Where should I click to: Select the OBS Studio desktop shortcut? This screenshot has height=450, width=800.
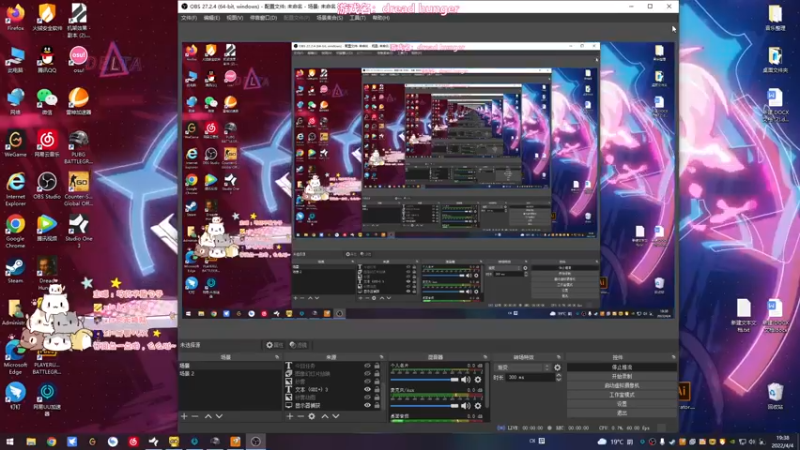coord(47,186)
